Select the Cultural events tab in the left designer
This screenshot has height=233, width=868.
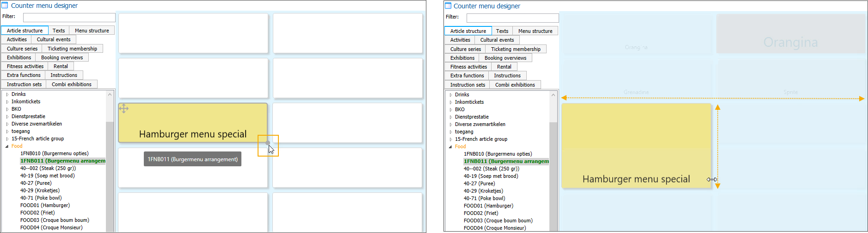(x=54, y=40)
